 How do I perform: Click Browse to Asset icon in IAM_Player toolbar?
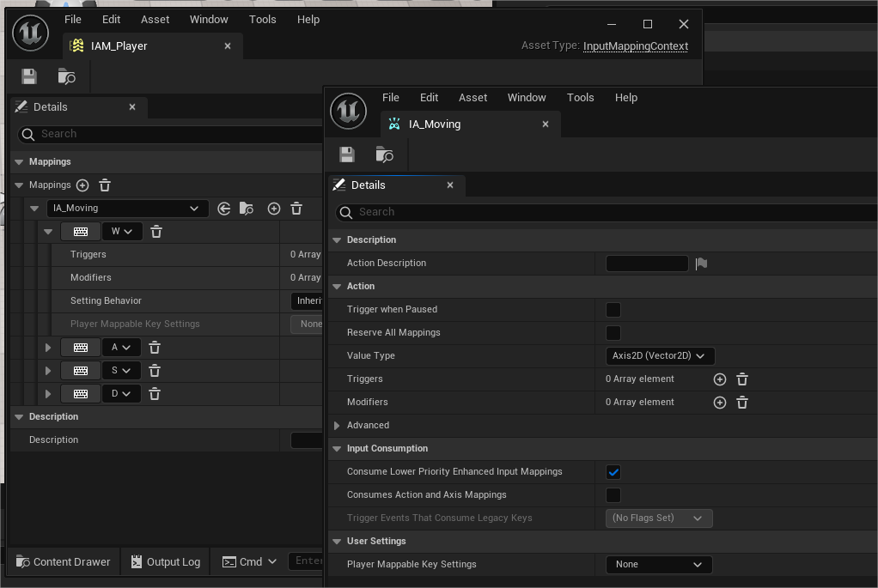click(66, 76)
